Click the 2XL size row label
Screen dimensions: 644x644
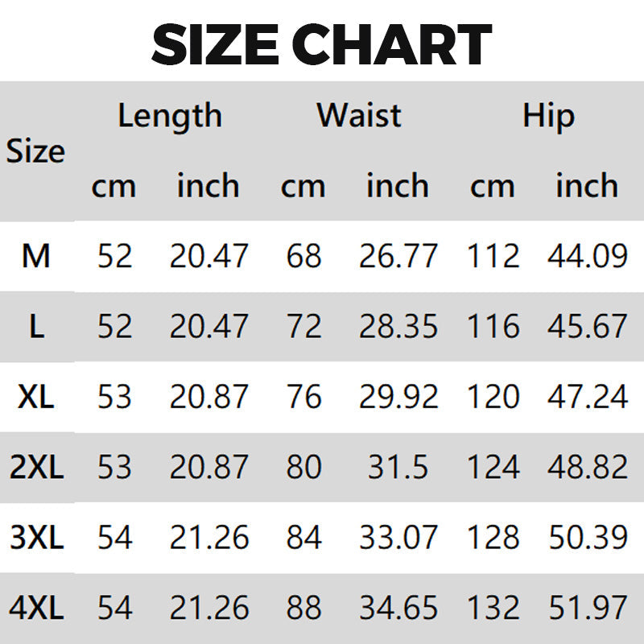35,467
